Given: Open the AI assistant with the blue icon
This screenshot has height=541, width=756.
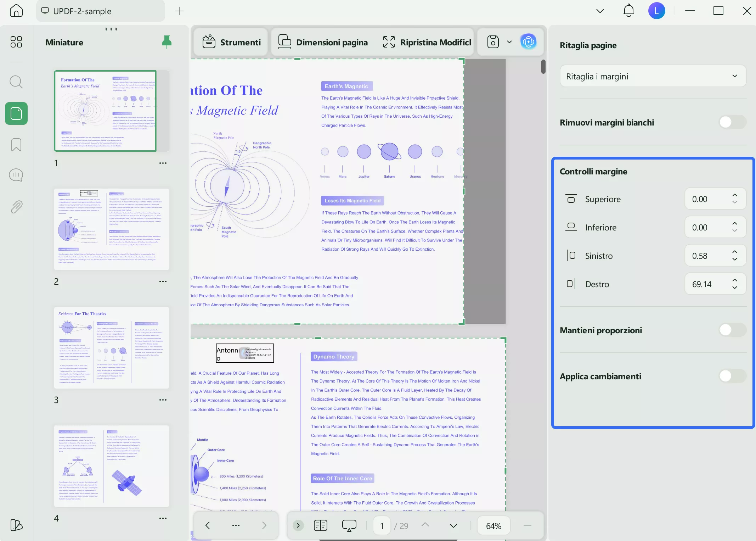Looking at the screenshot, I should (x=529, y=42).
